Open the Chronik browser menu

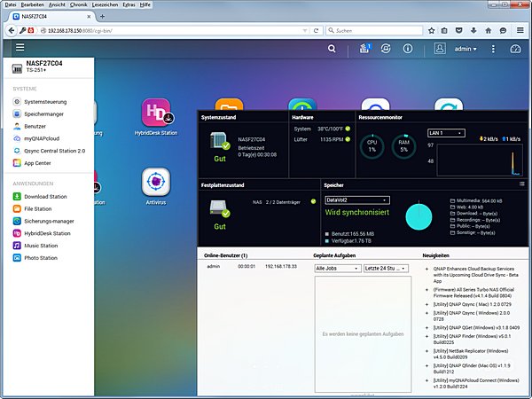point(79,4)
